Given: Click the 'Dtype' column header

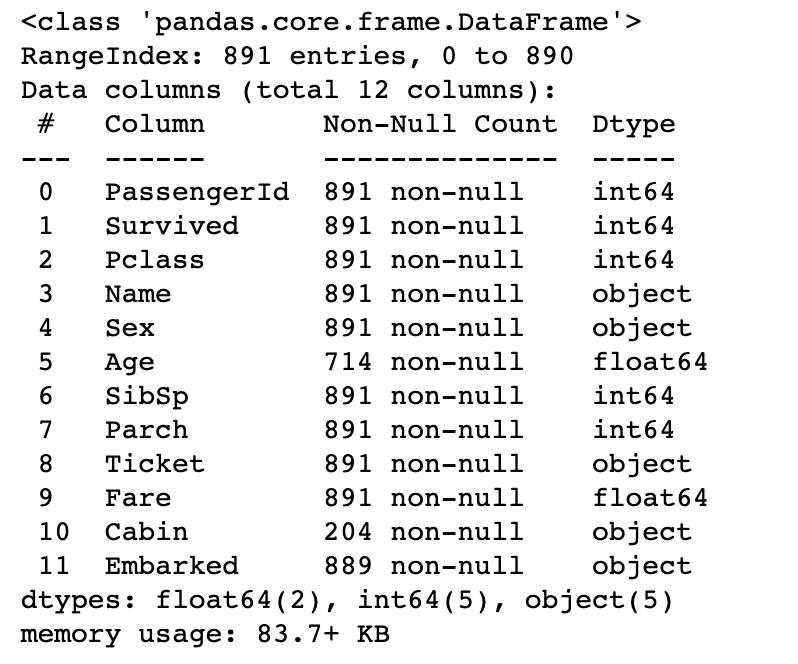Looking at the screenshot, I should coord(633,124).
